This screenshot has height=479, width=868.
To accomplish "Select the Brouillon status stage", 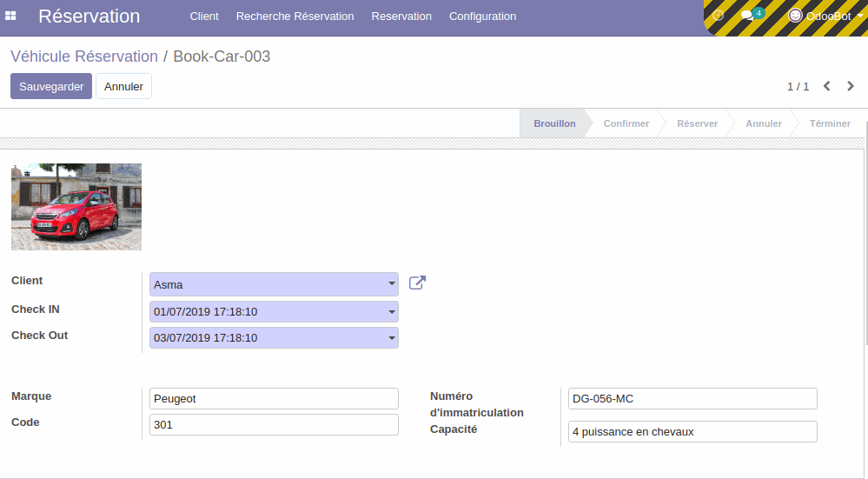I will pos(554,123).
